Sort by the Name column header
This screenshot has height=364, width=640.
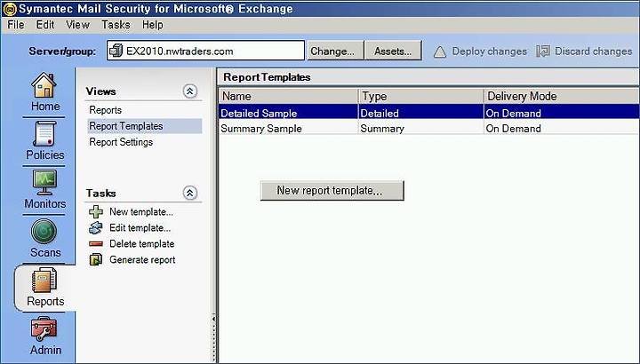click(289, 96)
